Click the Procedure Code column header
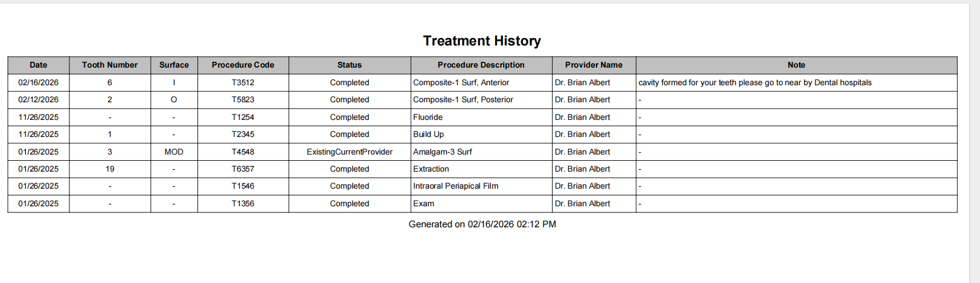The image size is (980, 283). 242,65
